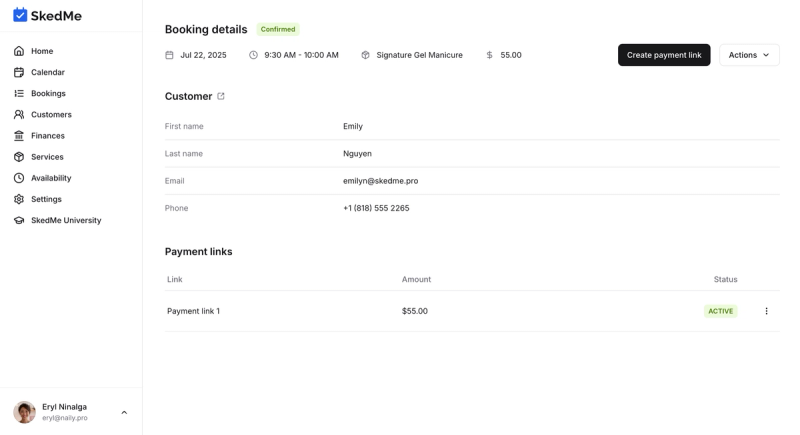Click the Home house icon
The width and height of the screenshot is (800, 435).
point(19,51)
